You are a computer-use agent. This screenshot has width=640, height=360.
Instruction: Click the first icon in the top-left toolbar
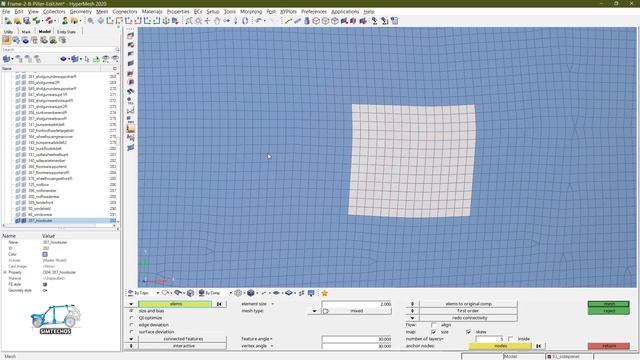8,20
